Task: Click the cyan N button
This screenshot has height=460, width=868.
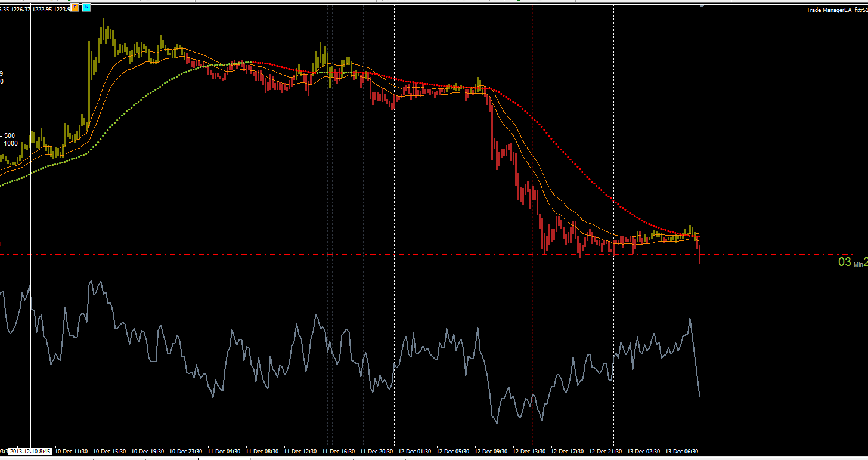Action: point(87,7)
